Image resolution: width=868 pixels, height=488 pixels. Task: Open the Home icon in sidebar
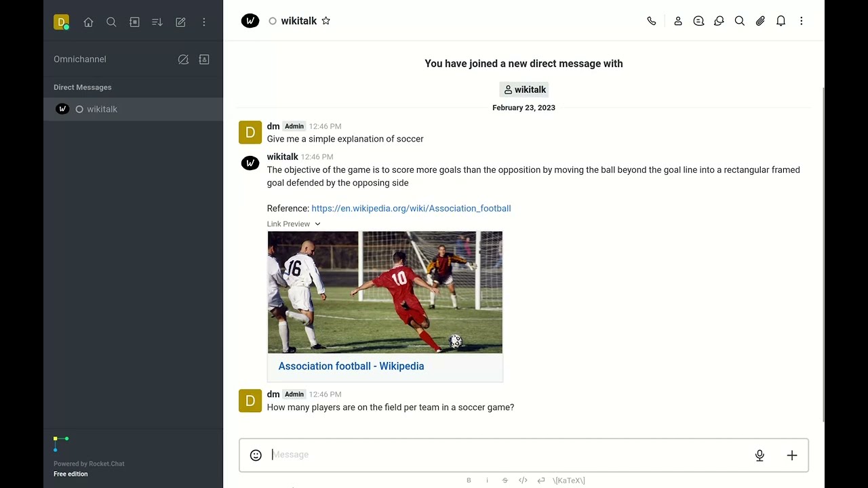tap(88, 22)
